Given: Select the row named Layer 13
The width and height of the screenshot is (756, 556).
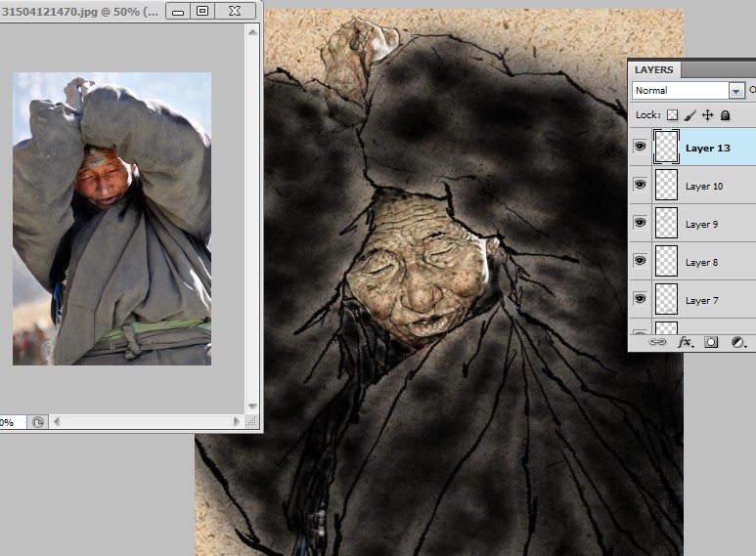Looking at the screenshot, I should (x=692, y=147).
